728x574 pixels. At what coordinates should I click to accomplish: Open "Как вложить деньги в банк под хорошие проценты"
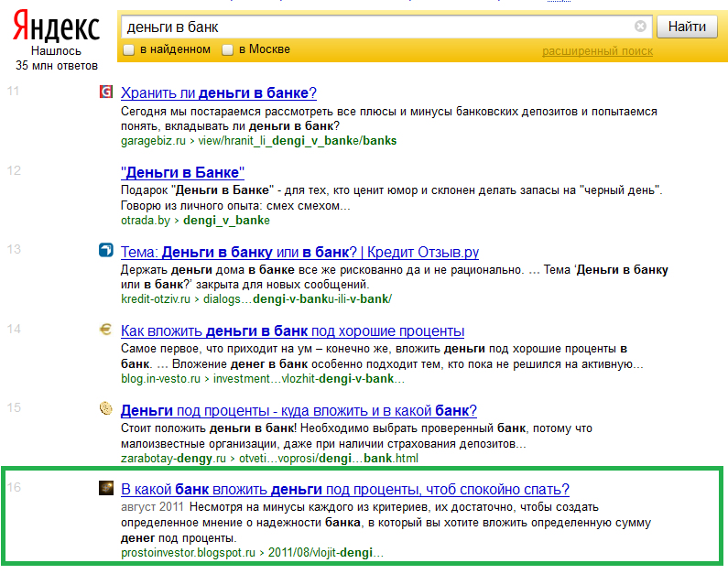292,330
